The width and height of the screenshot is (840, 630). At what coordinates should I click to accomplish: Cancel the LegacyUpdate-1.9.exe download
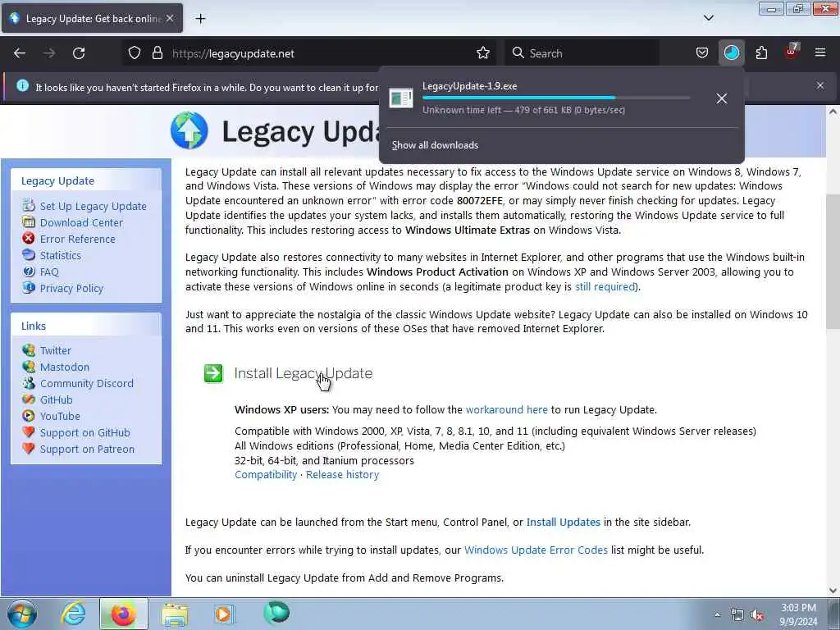tap(722, 98)
